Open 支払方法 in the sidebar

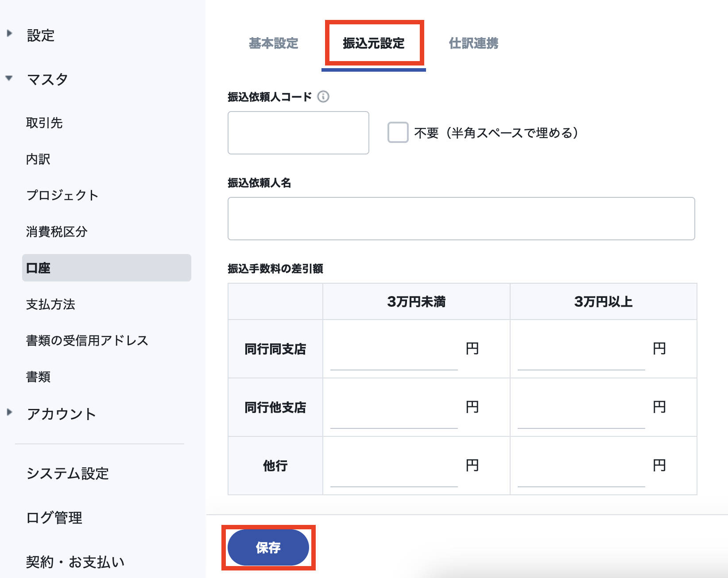click(50, 304)
